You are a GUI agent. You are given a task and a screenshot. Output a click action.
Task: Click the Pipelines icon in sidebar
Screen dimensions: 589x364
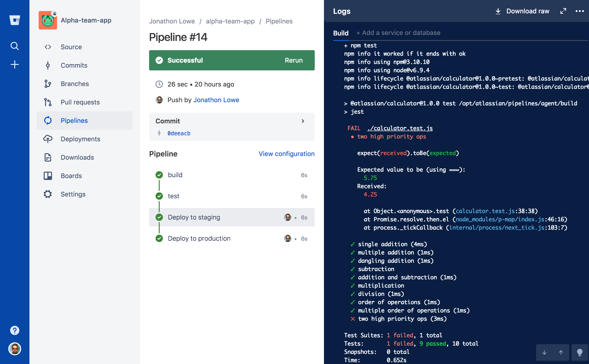pyautogui.click(x=48, y=121)
